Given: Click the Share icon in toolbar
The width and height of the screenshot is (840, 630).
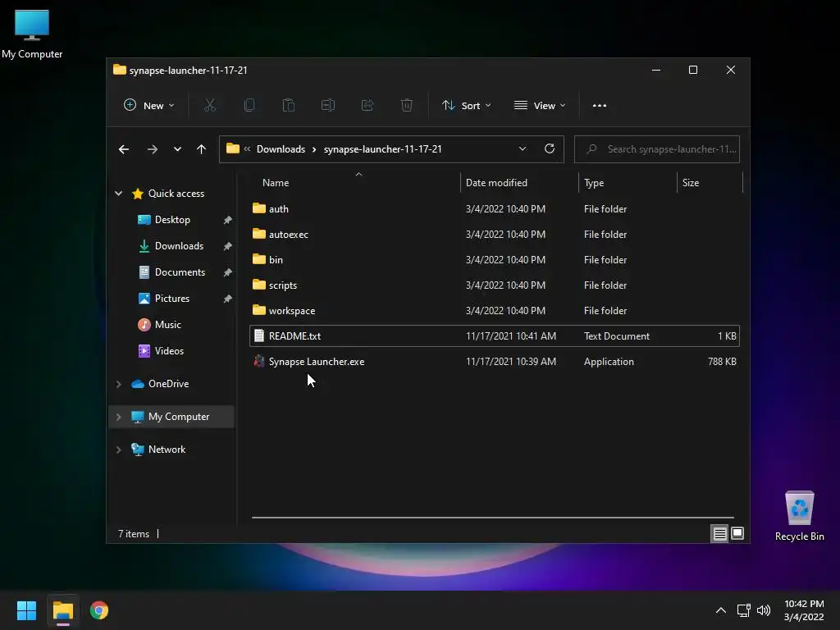Looking at the screenshot, I should [367, 105].
